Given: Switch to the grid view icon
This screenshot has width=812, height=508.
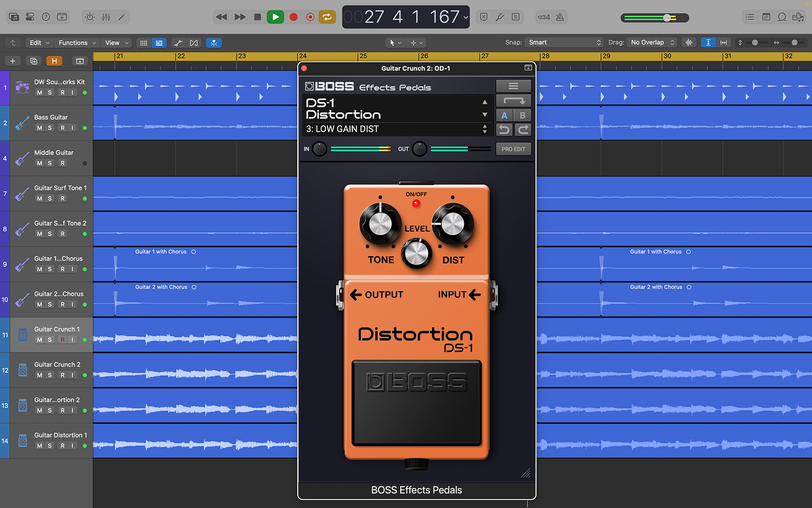Looking at the screenshot, I should (144, 43).
